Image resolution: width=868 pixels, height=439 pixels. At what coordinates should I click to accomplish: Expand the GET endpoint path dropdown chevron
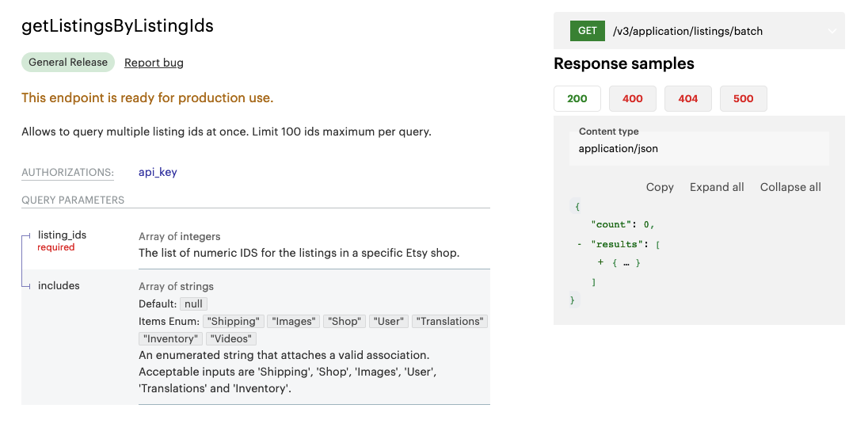point(832,32)
